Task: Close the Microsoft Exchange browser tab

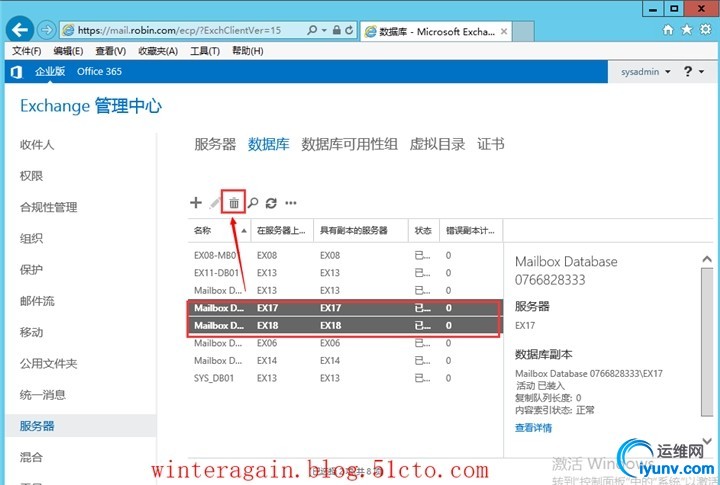Action: pyautogui.click(x=504, y=31)
